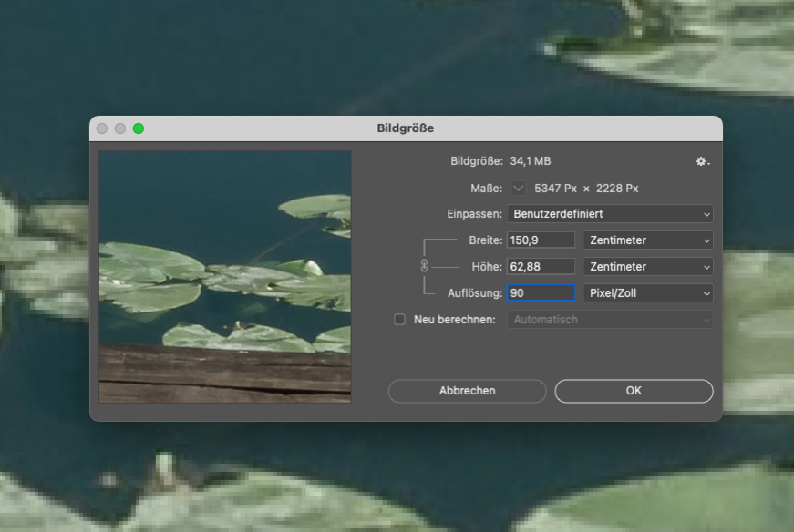Confirm with the OK button
The height and width of the screenshot is (532, 794).
coord(634,391)
